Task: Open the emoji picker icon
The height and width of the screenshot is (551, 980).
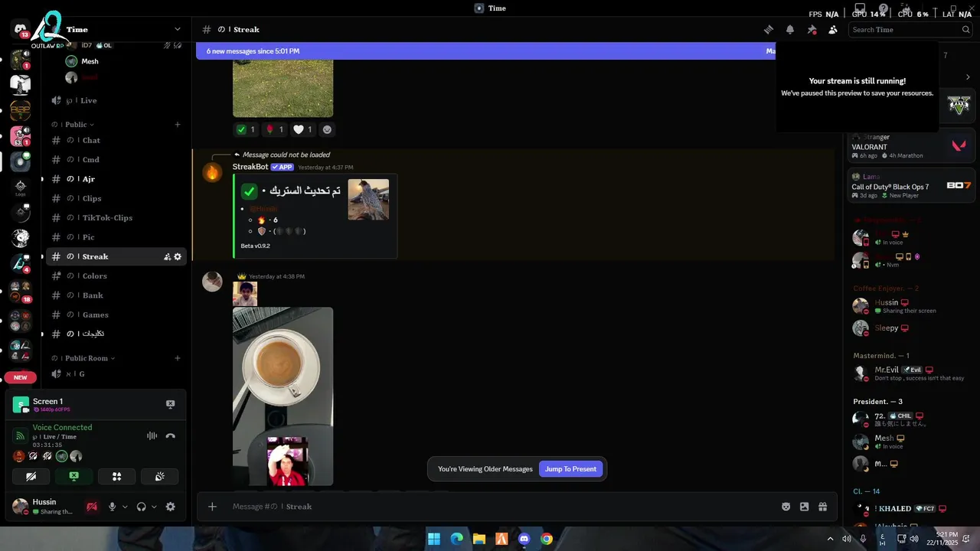Action: 786,507
